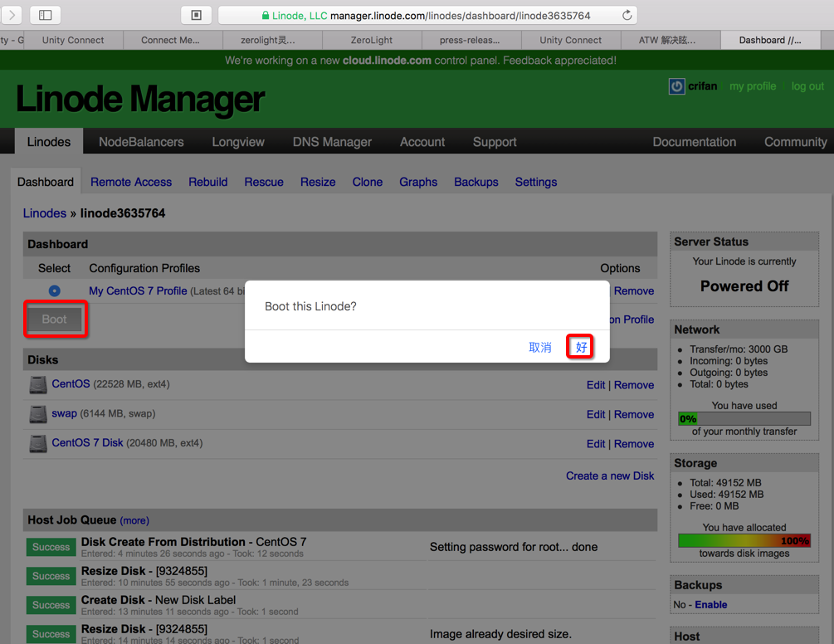
Task: Open the CentOS disk link
Action: (x=71, y=383)
